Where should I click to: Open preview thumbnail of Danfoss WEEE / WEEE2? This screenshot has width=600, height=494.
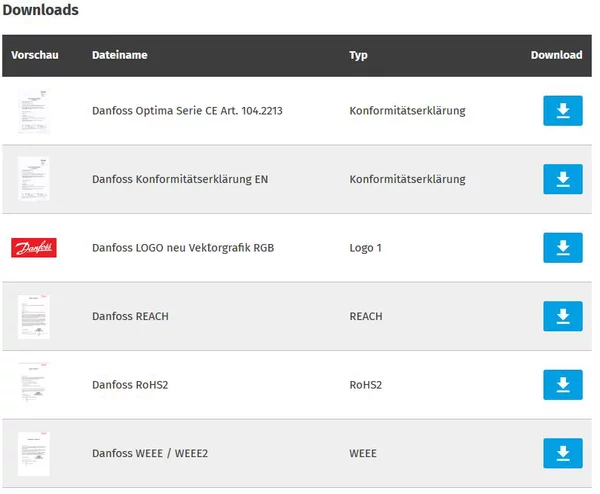coord(34,454)
